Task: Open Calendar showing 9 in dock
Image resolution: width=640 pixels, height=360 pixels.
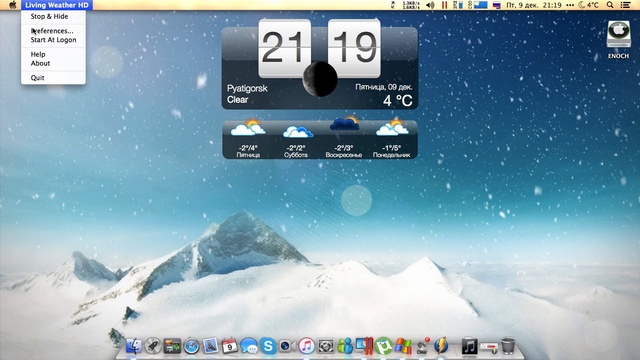Action: tap(229, 346)
